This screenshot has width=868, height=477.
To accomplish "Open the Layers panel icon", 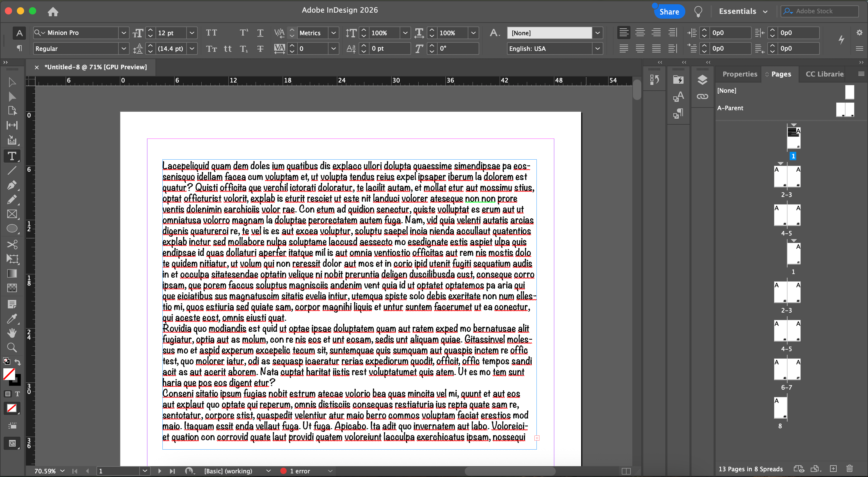I will 702,80.
